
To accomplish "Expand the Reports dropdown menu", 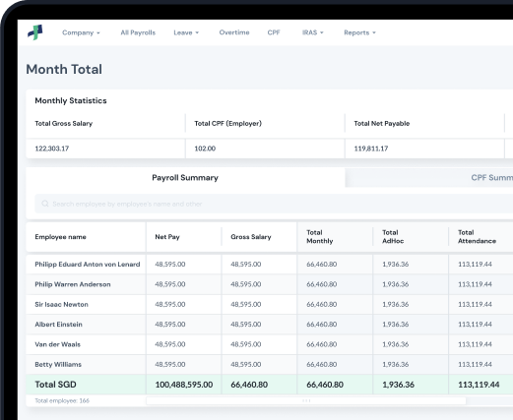I will pyautogui.click(x=359, y=32).
